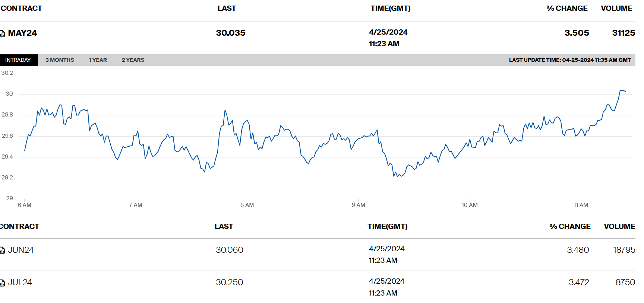Open the chart icon next to JUN24
The image size is (644, 303).
tap(2, 251)
